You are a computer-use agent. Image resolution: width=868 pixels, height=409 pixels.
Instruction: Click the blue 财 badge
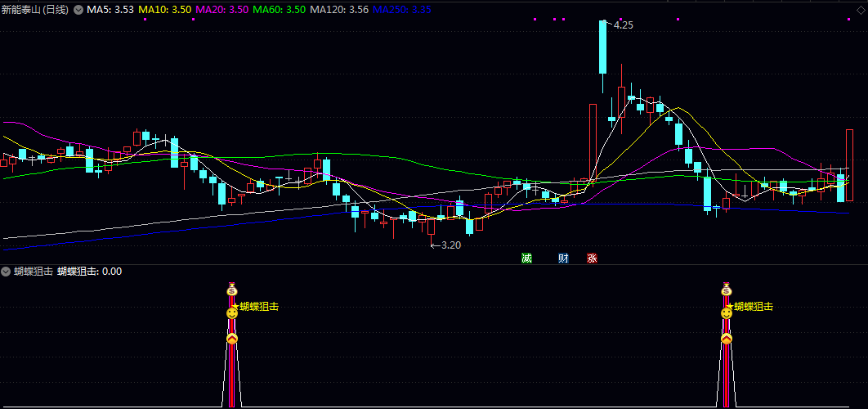(563, 258)
